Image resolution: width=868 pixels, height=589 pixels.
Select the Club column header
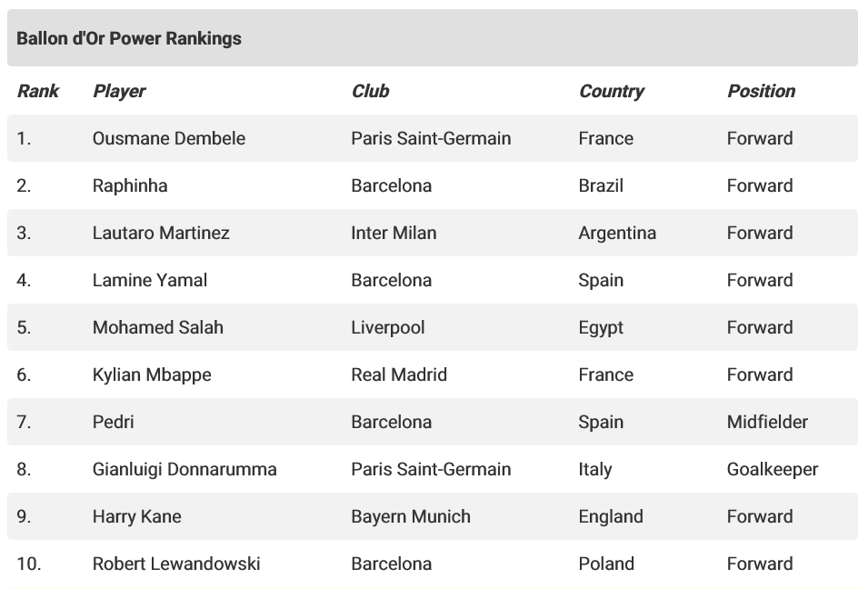coord(370,91)
